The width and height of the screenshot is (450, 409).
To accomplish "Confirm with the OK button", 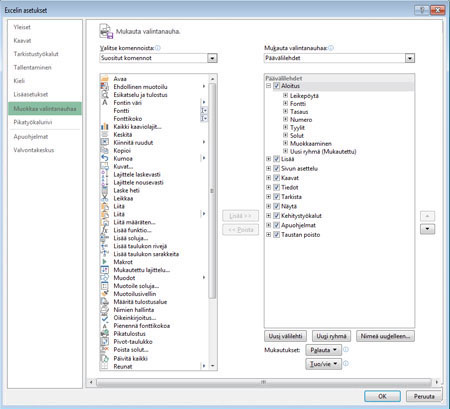I will [382, 396].
